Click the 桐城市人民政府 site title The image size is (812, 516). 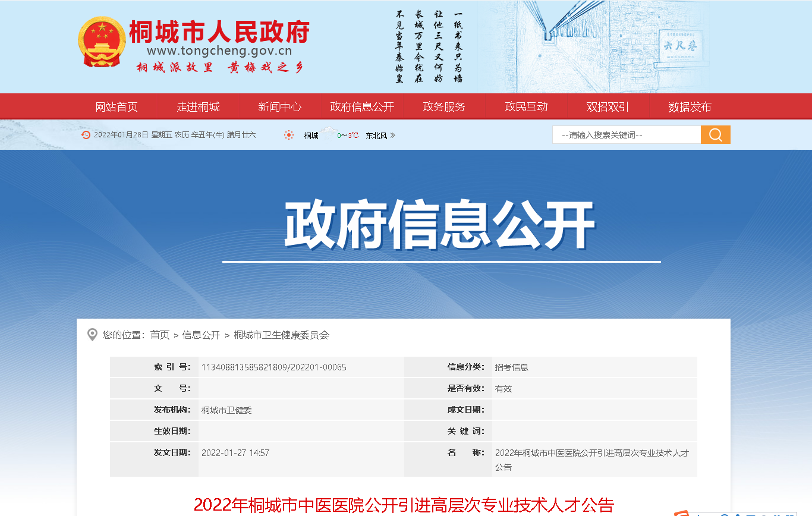(x=219, y=32)
